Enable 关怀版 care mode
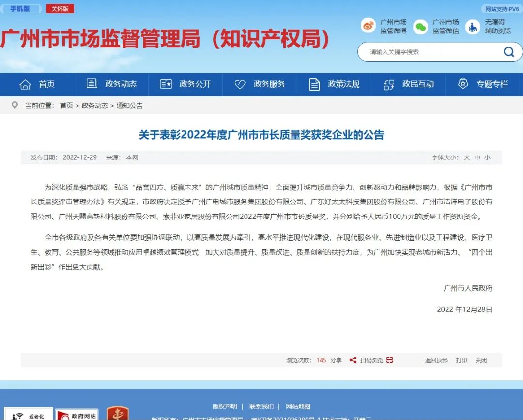Screen dimensions: 523x420 pos(60,9)
